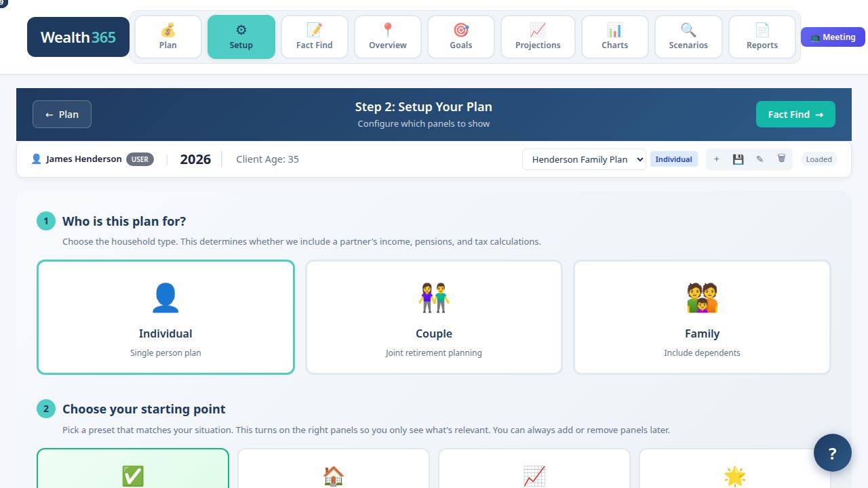Open the Reports tab
The height and width of the screenshot is (488, 868).
(762, 37)
